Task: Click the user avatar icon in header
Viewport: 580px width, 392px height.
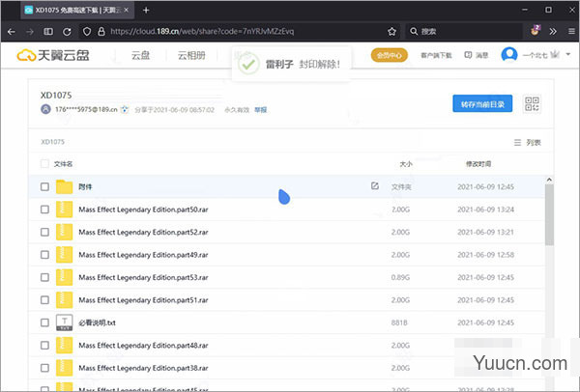Action: tap(509, 55)
